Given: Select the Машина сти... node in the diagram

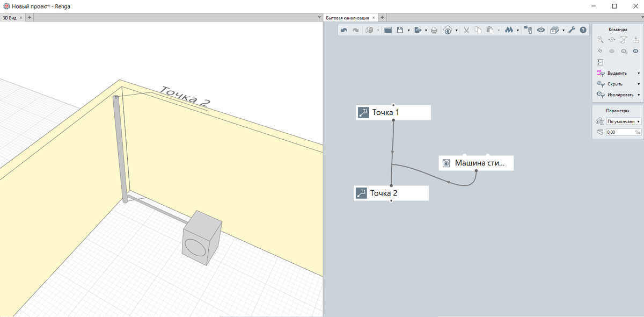Looking at the screenshot, I should point(477,163).
